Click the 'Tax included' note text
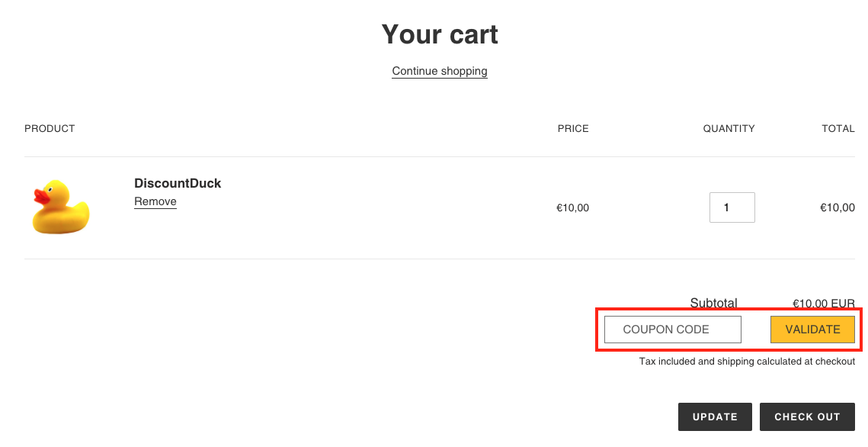The height and width of the screenshot is (447, 868). (x=668, y=362)
